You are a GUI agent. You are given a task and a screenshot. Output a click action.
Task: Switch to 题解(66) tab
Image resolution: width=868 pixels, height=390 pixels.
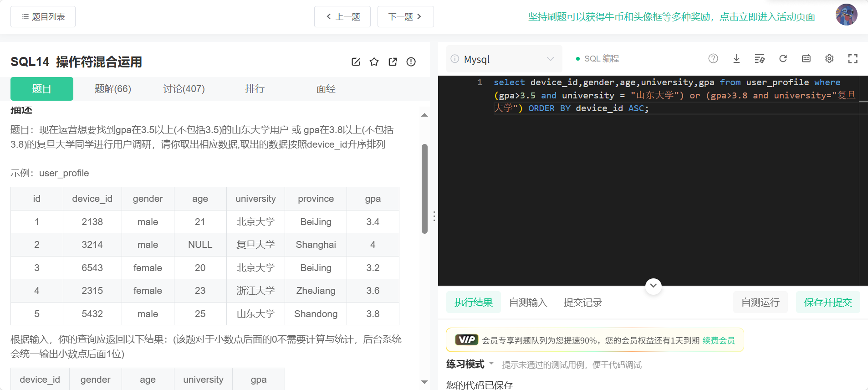tap(113, 89)
